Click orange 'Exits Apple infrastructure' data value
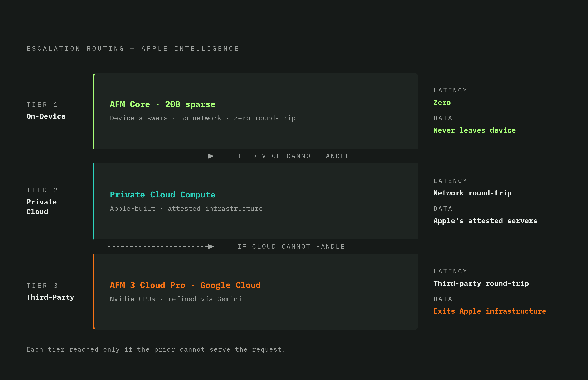Viewport: 588px width, 380px height. point(490,311)
